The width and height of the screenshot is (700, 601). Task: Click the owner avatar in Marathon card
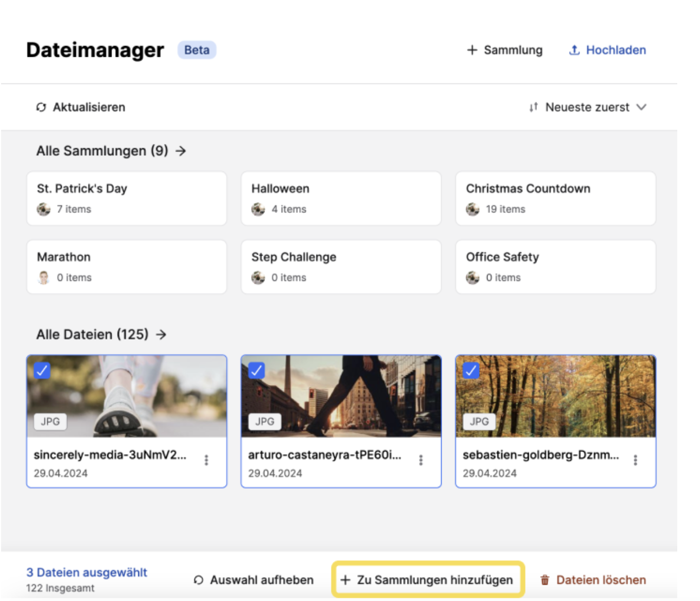coord(44,278)
